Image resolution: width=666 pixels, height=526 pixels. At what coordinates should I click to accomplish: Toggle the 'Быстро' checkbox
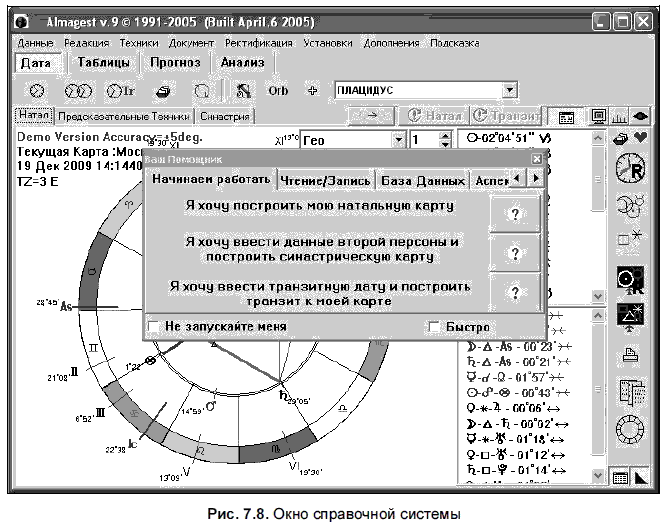[434, 327]
